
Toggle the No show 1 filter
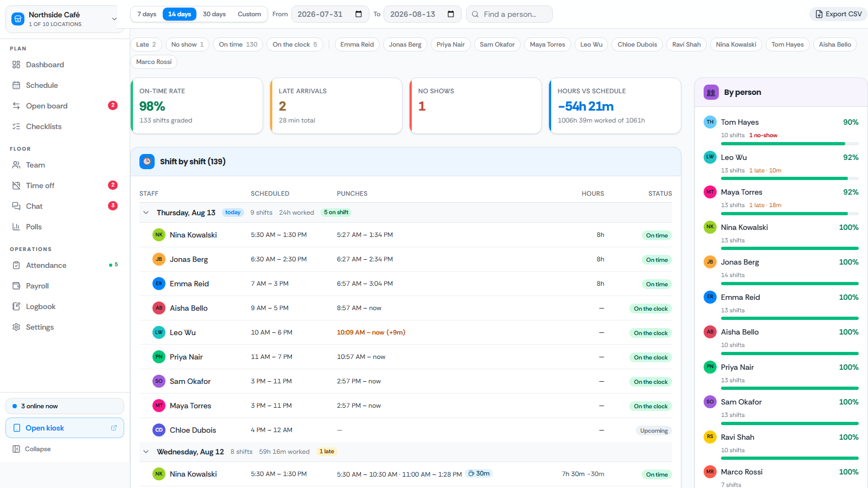[x=187, y=44]
